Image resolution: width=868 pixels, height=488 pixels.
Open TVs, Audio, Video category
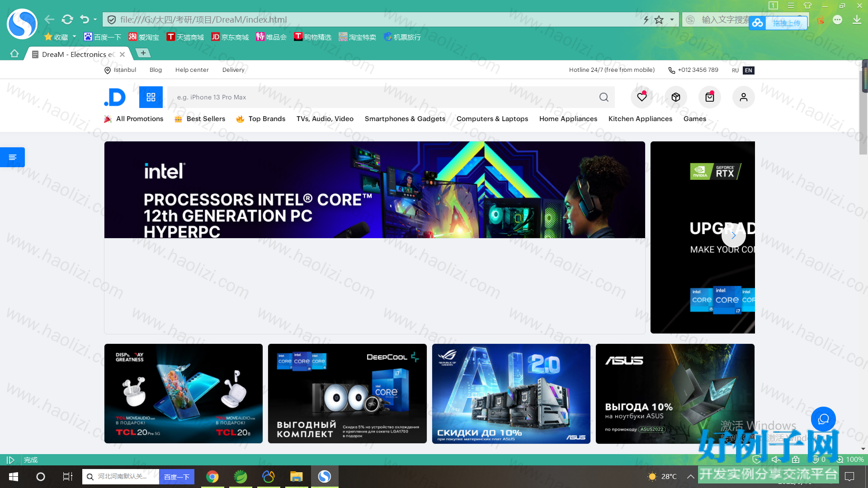tap(325, 119)
